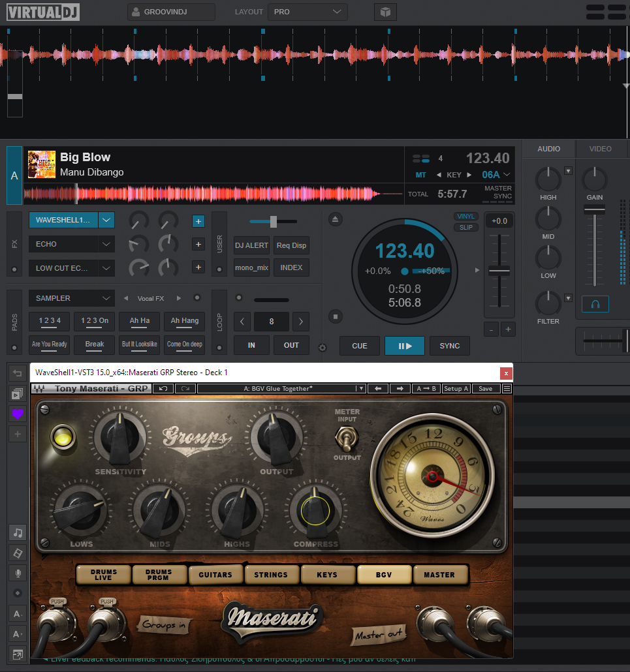This screenshot has height=672, width=630.
Task: Click the GAIN volume fader handle
Action: click(594, 210)
